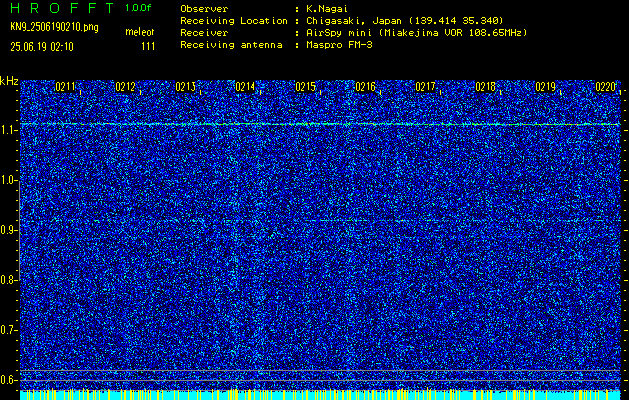Click the 0213 time marker
Image resolution: width=629 pixels, height=400 pixels.
click(x=185, y=87)
